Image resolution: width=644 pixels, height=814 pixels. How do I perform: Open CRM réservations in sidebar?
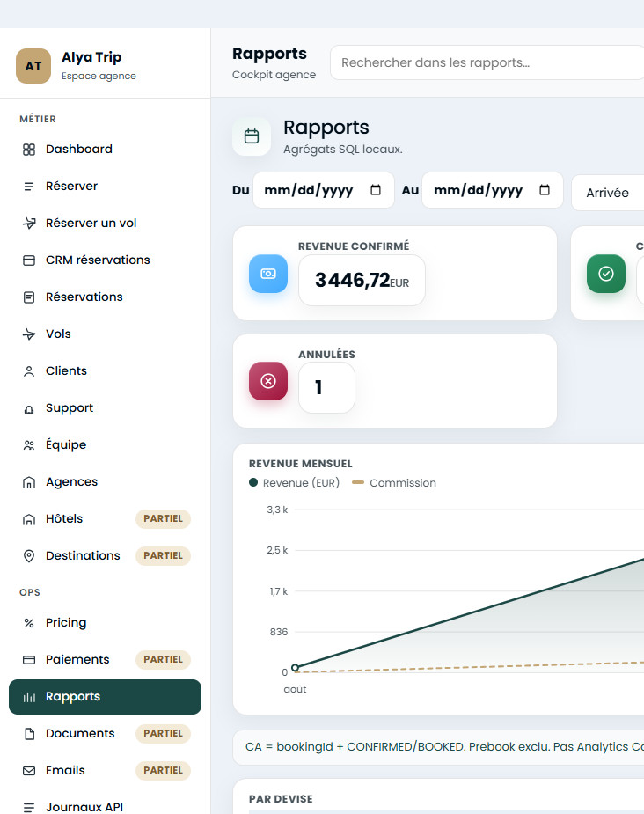(x=105, y=260)
